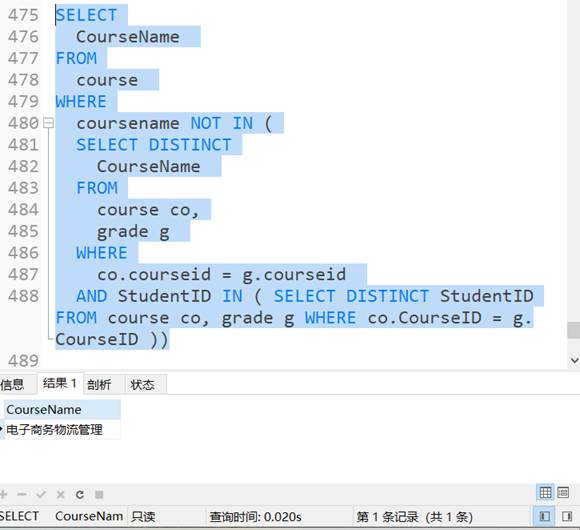The height and width of the screenshot is (530, 580).
Task: Click the NOT IN keyword on line 480
Action: [222, 123]
